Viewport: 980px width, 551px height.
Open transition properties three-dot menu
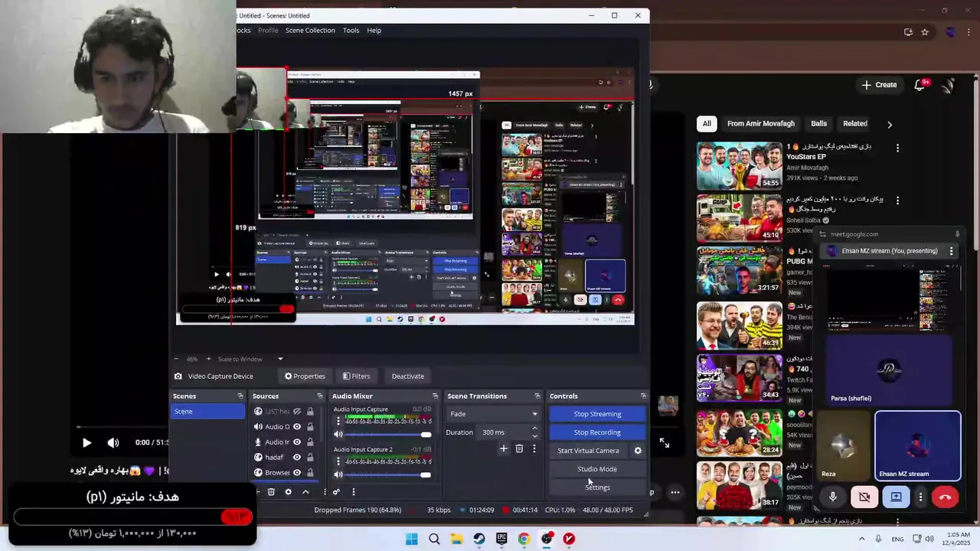pyautogui.click(x=534, y=448)
